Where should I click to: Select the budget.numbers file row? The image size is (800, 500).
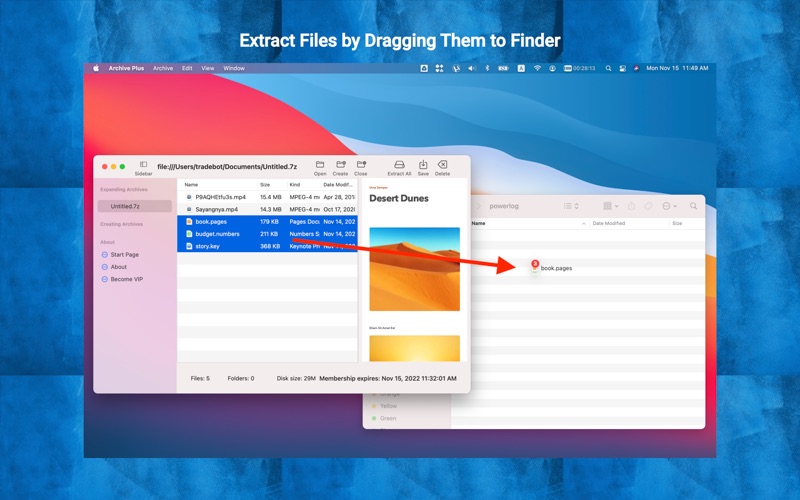coord(267,234)
